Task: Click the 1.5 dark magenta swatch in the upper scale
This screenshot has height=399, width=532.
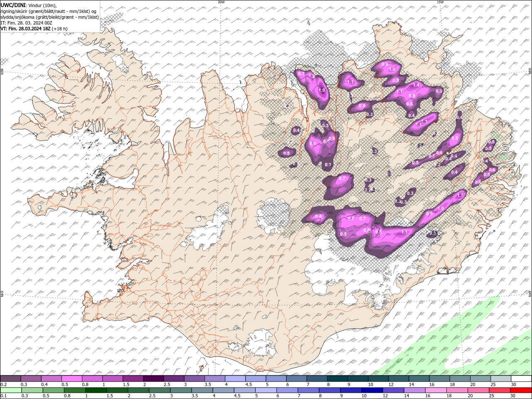Action: (133, 379)
